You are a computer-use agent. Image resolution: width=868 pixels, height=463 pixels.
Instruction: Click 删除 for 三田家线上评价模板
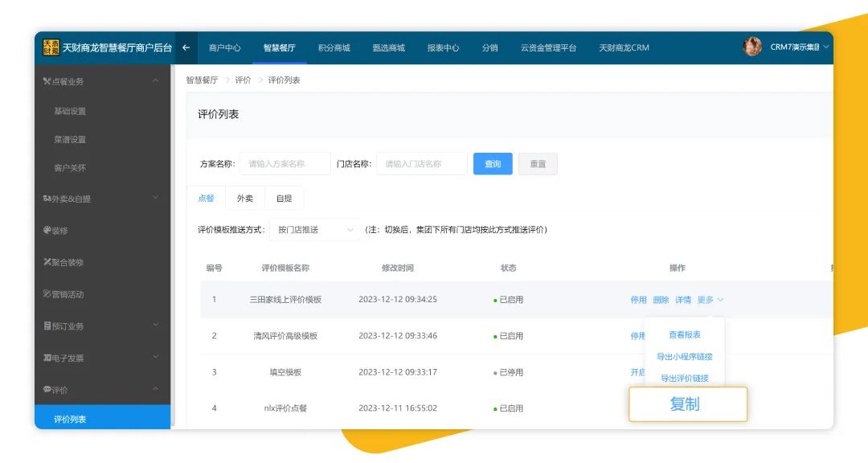coord(661,300)
